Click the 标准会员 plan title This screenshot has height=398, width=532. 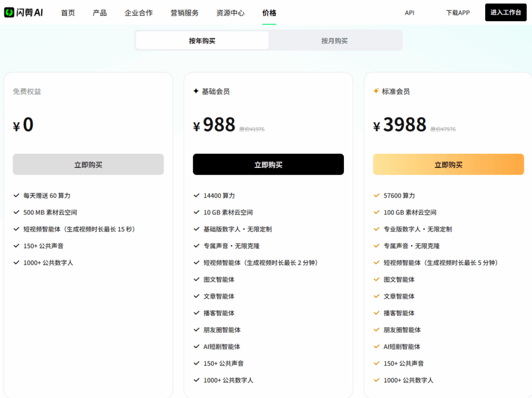(396, 91)
